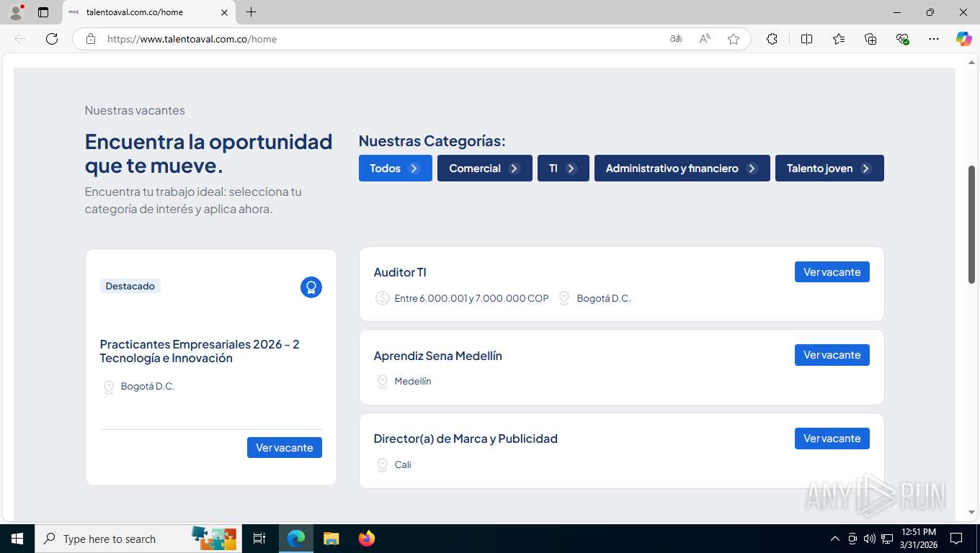Click the browser back arrow
This screenshot has height=553, width=980.
tap(20, 39)
